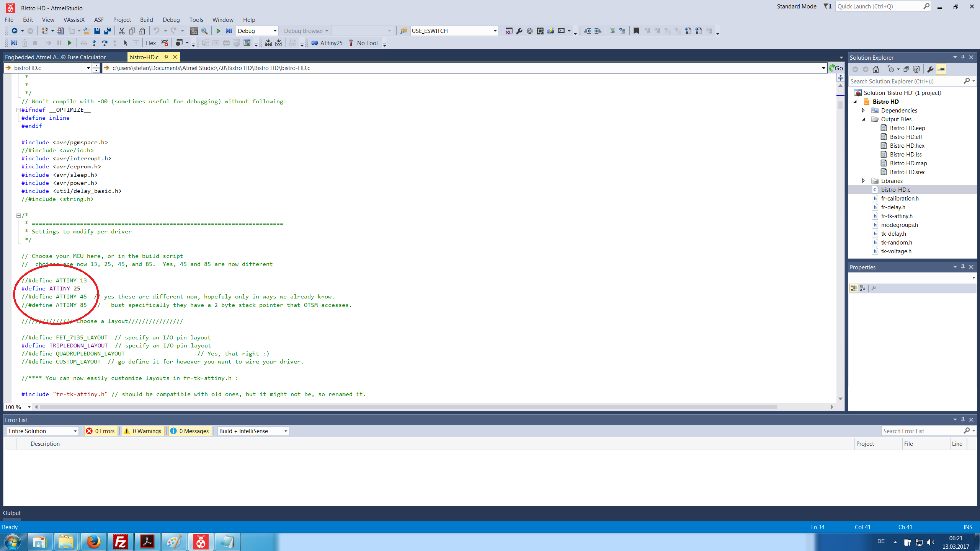
Task: Open the Entire Solution filter dropdown
Action: [x=75, y=431]
